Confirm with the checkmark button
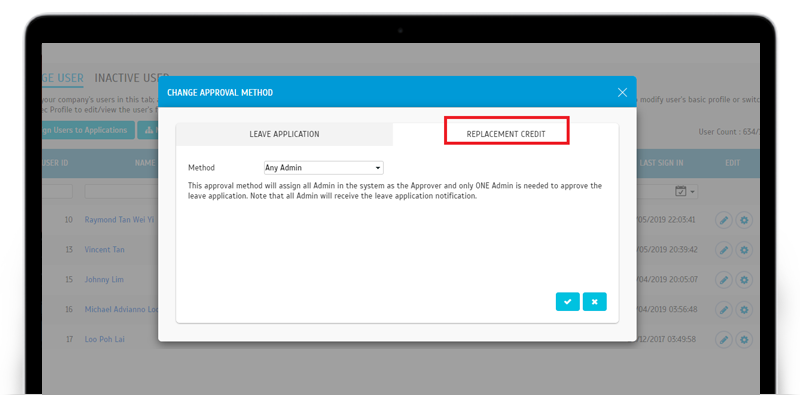 tap(567, 302)
